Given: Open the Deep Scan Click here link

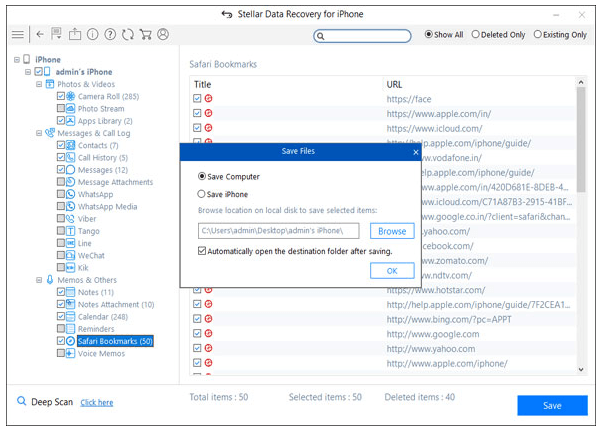Looking at the screenshot, I should [x=97, y=402].
